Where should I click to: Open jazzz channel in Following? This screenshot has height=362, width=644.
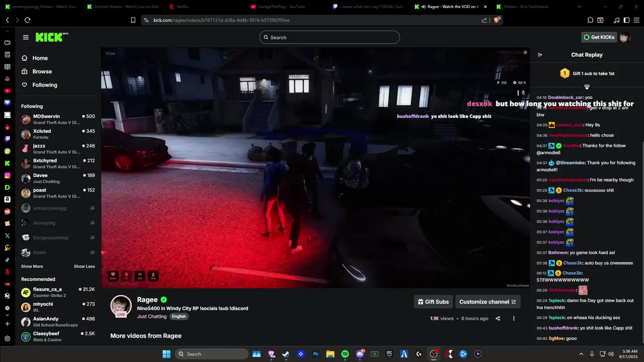click(x=58, y=149)
